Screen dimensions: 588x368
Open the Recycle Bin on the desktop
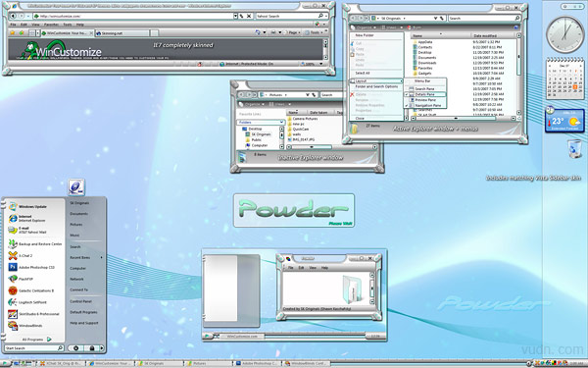click(x=574, y=149)
